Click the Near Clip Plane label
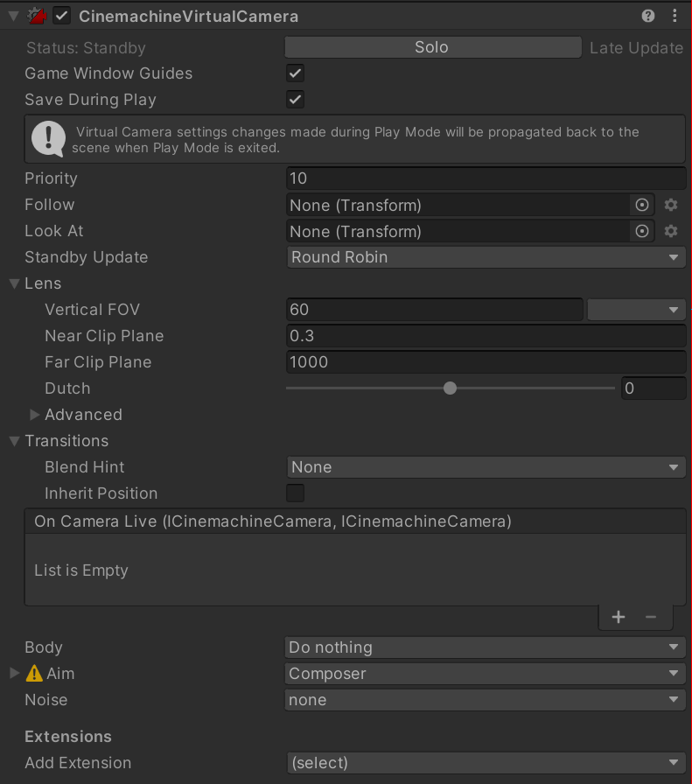 104,336
